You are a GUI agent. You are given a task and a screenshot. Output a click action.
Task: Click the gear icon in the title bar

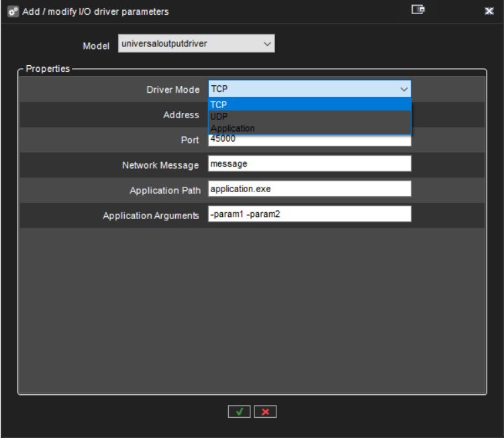12,11
